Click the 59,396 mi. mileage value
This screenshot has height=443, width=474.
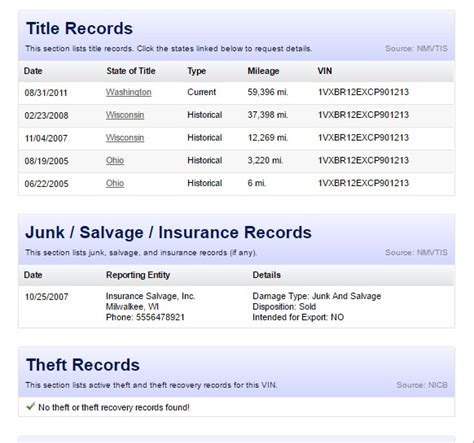[x=268, y=92]
